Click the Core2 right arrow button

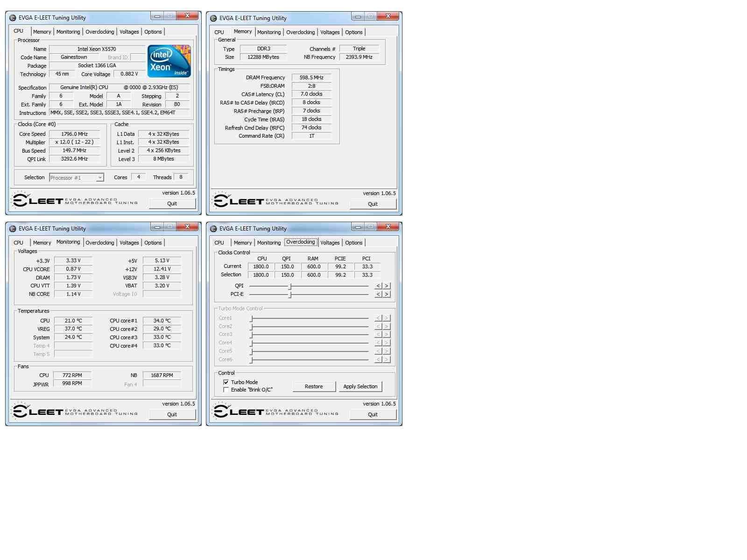tap(387, 327)
